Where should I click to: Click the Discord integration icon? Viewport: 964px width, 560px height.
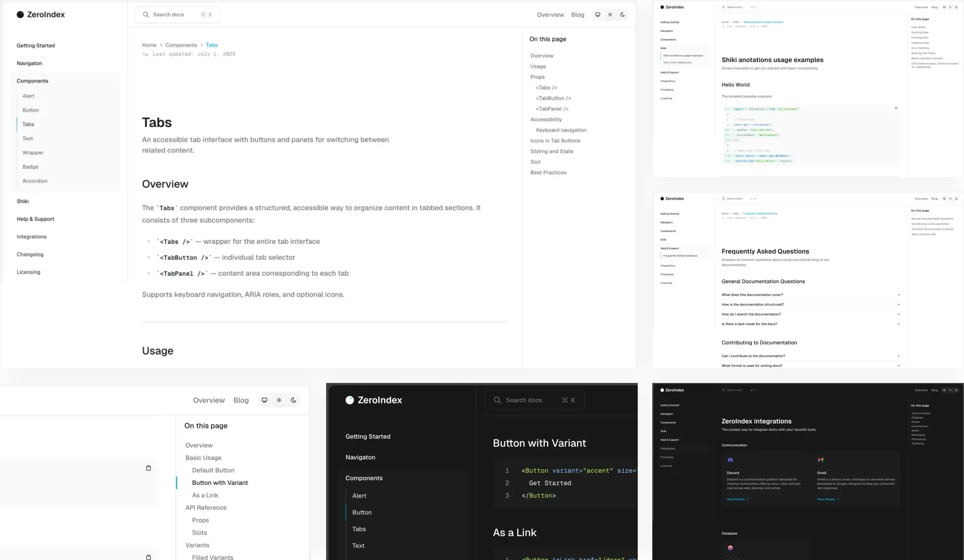(x=730, y=460)
